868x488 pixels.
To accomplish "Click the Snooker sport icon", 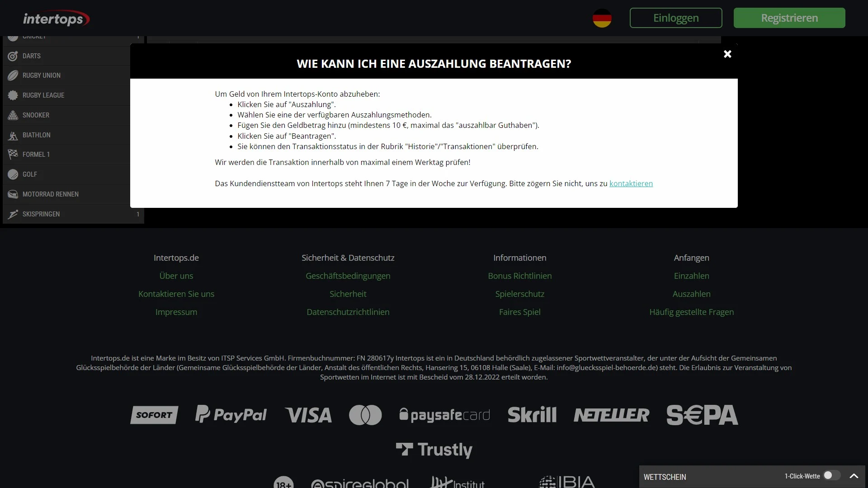I will pyautogui.click(x=13, y=115).
